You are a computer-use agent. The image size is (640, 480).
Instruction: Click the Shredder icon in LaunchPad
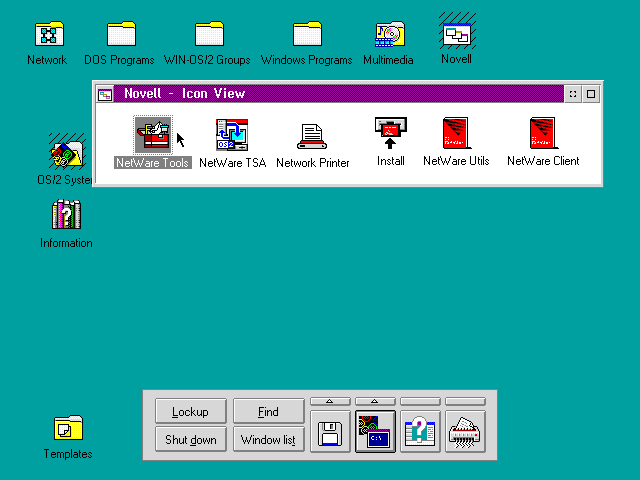[x=465, y=432]
